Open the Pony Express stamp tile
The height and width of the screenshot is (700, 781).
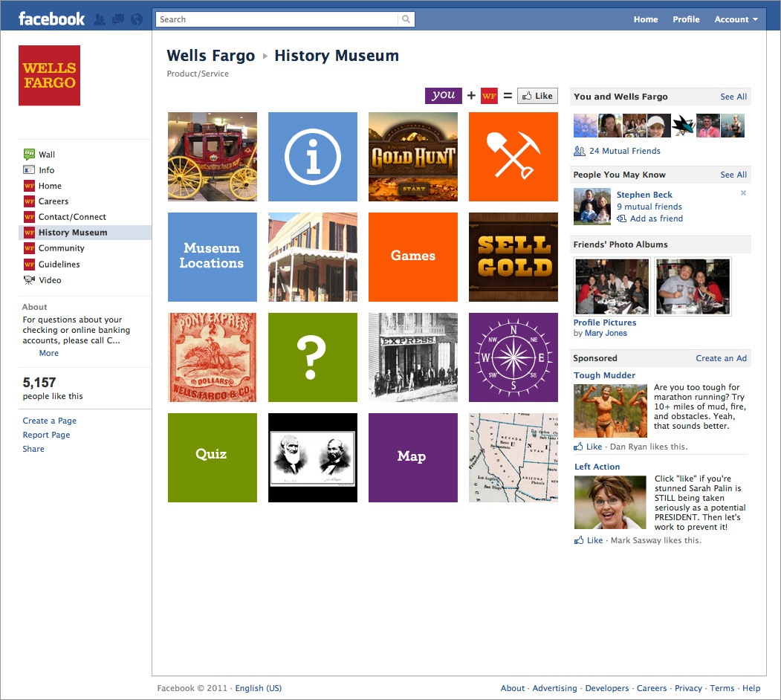tap(213, 357)
